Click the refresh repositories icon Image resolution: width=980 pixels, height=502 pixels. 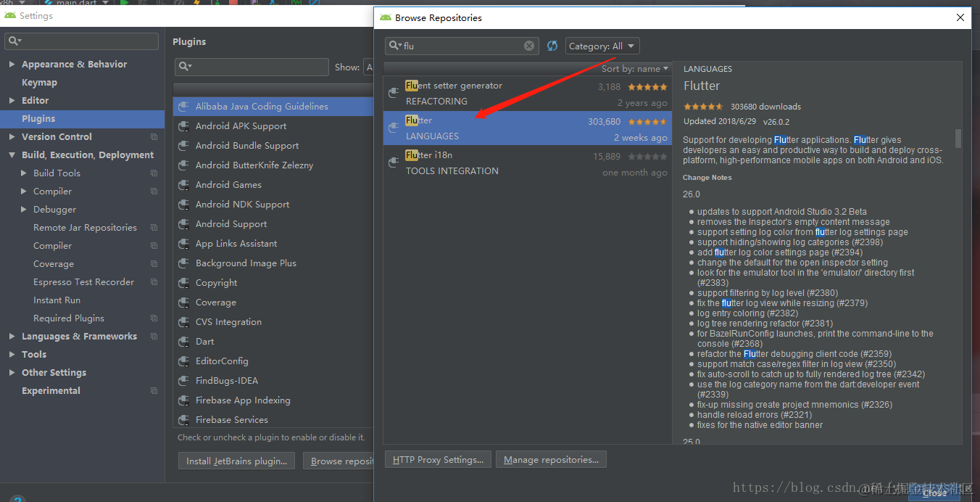coord(552,46)
